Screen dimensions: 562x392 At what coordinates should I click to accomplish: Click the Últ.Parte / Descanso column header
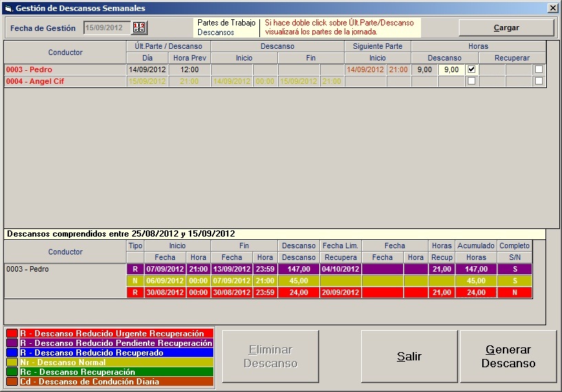click(169, 46)
